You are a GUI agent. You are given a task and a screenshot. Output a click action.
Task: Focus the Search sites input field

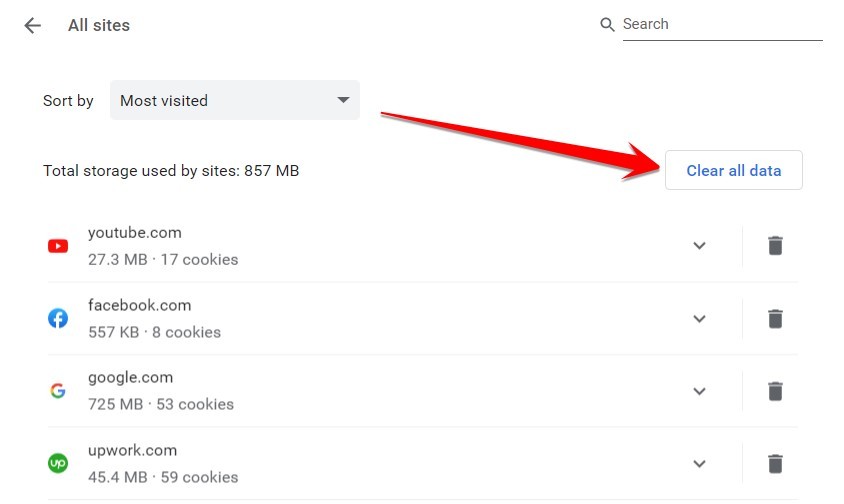[x=722, y=25]
